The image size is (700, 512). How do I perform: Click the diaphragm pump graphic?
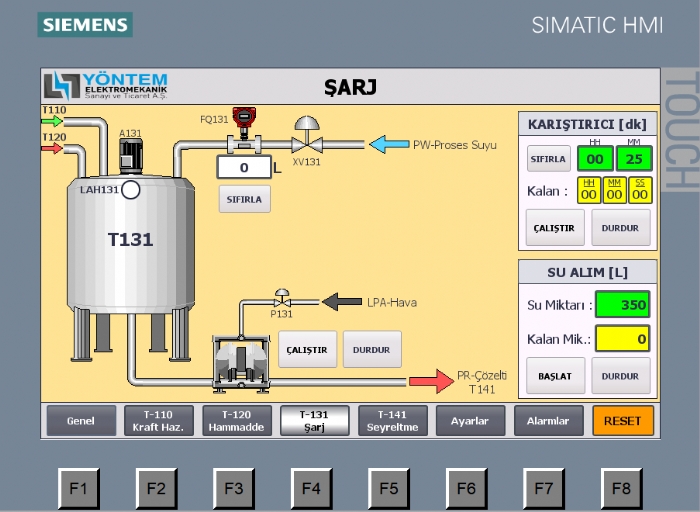click(x=241, y=364)
